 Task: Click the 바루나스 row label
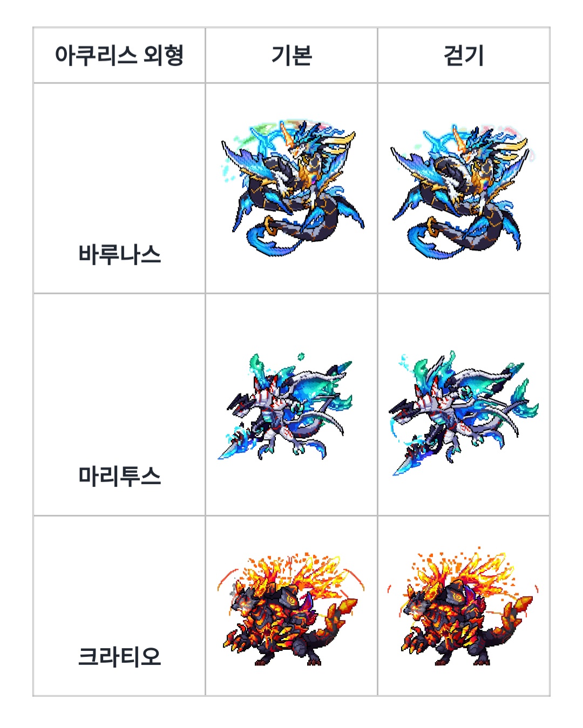tap(119, 254)
